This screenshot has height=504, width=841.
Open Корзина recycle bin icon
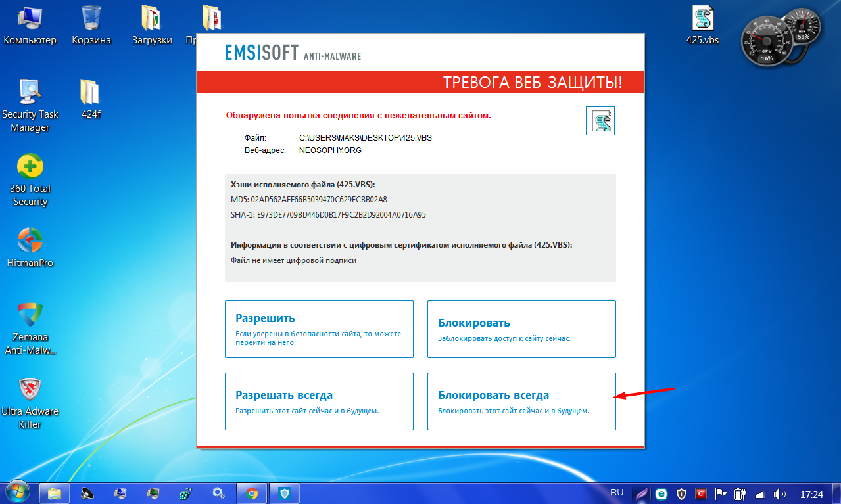pos(91,26)
